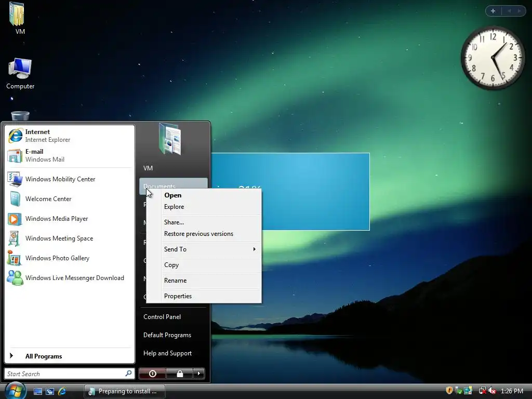Click the muted volume tray icon

click(x=493, y=391)
